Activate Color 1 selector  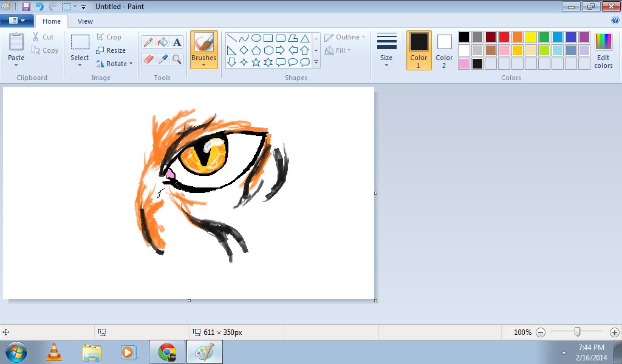point(419,50)
